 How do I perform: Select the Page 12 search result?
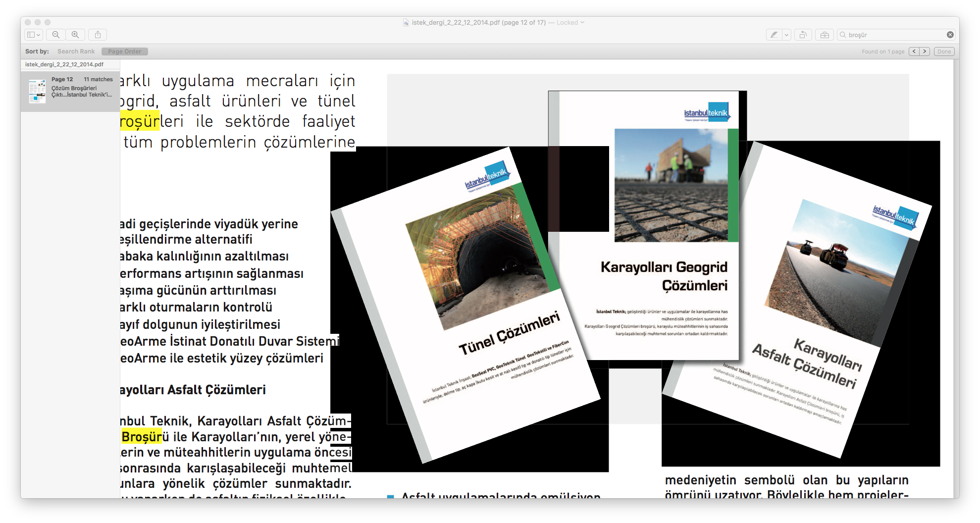tap(70, 91)
